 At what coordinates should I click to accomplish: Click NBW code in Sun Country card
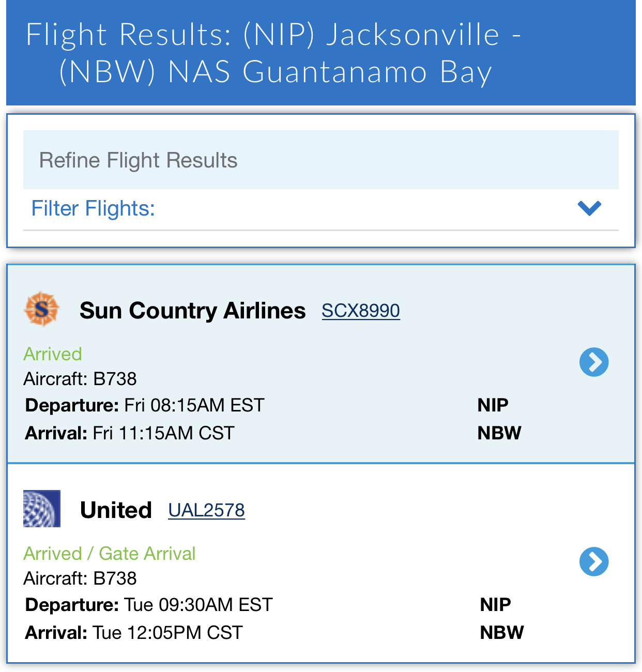click(x=499, y=433)
